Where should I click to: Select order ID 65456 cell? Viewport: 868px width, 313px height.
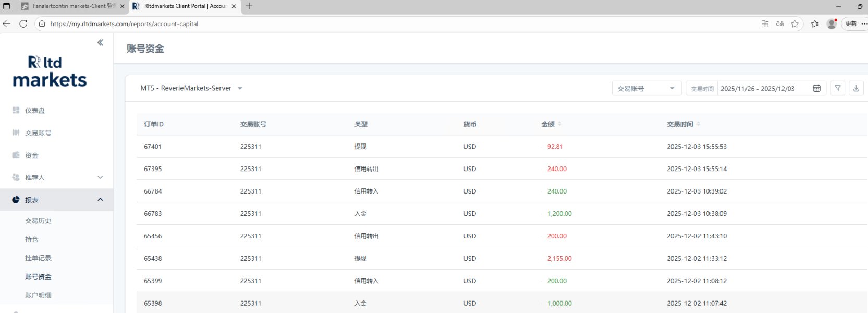[153, 236]
